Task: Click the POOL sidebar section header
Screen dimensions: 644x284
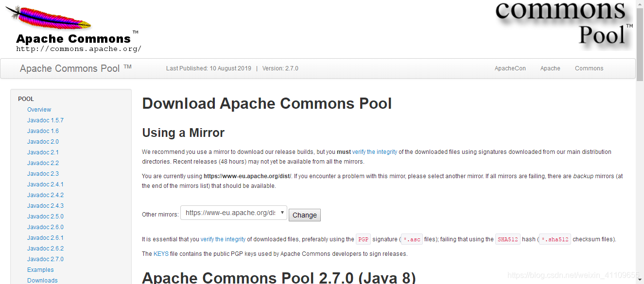Action: click(26, 99)
